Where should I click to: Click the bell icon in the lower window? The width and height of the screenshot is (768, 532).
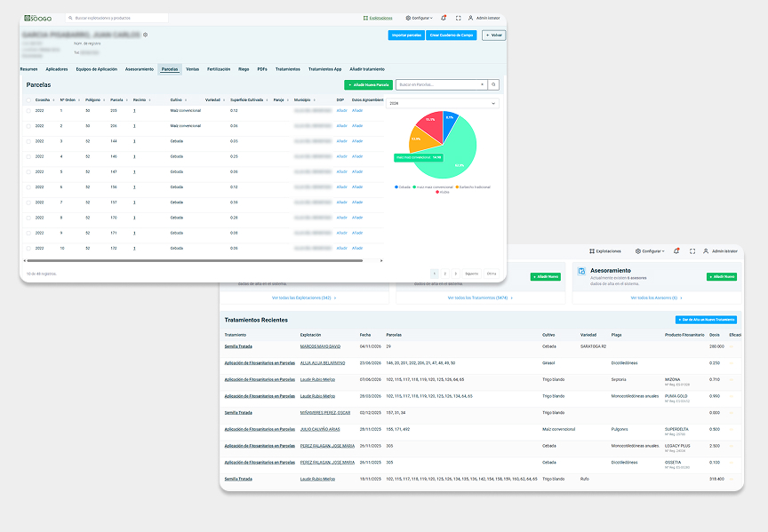pos(677,251)
